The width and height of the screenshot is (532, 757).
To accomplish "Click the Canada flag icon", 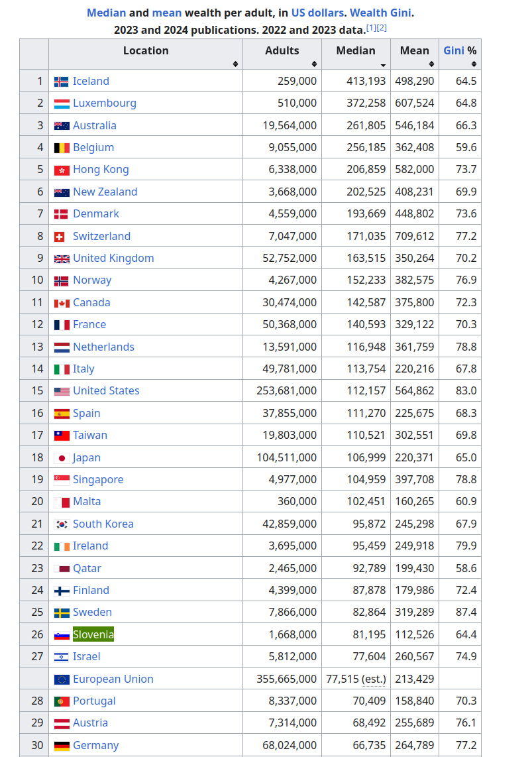I will [x=61, y=303].
